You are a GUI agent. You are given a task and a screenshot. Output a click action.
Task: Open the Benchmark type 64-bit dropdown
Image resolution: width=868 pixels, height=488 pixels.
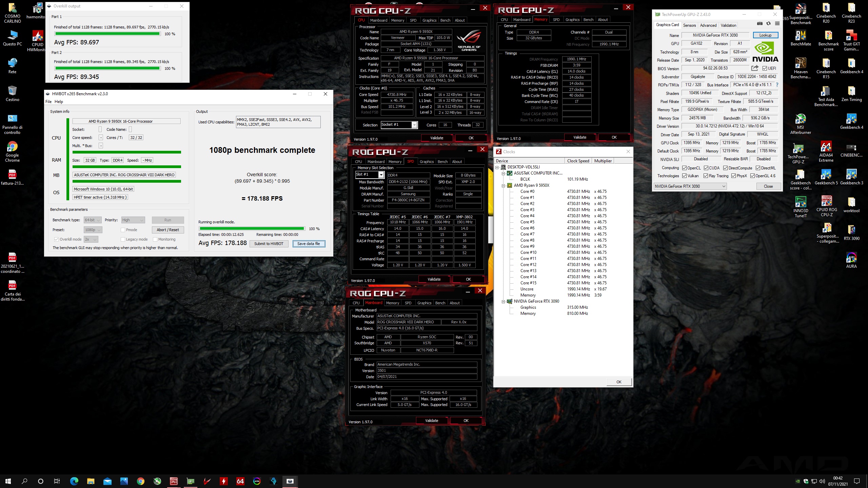pos(93,220)
